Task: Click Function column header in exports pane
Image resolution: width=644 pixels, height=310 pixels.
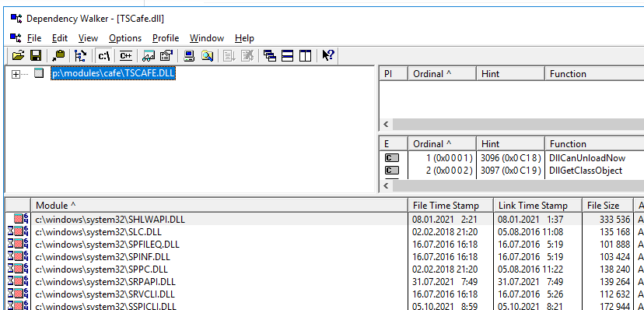Action: (x=594, y=144)
